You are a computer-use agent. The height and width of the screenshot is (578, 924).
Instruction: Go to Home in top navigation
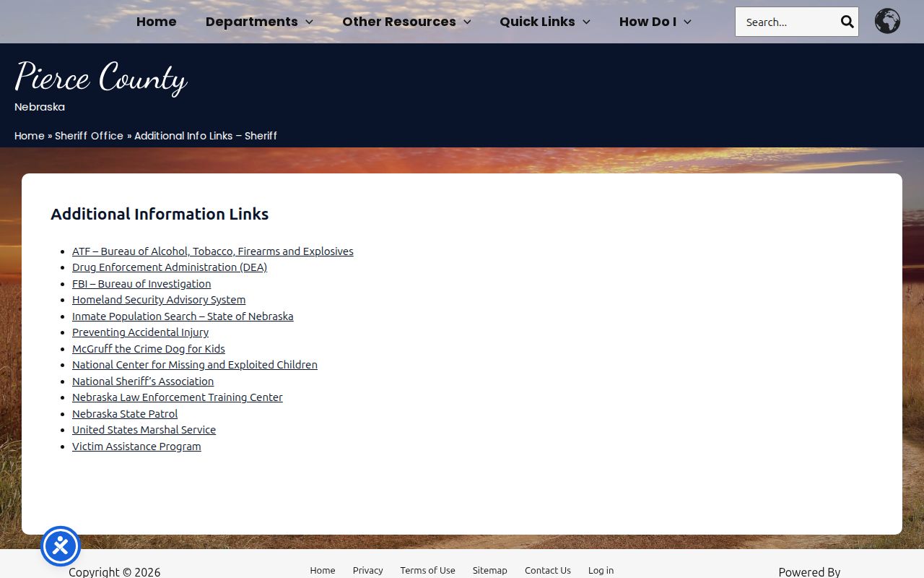157,22
